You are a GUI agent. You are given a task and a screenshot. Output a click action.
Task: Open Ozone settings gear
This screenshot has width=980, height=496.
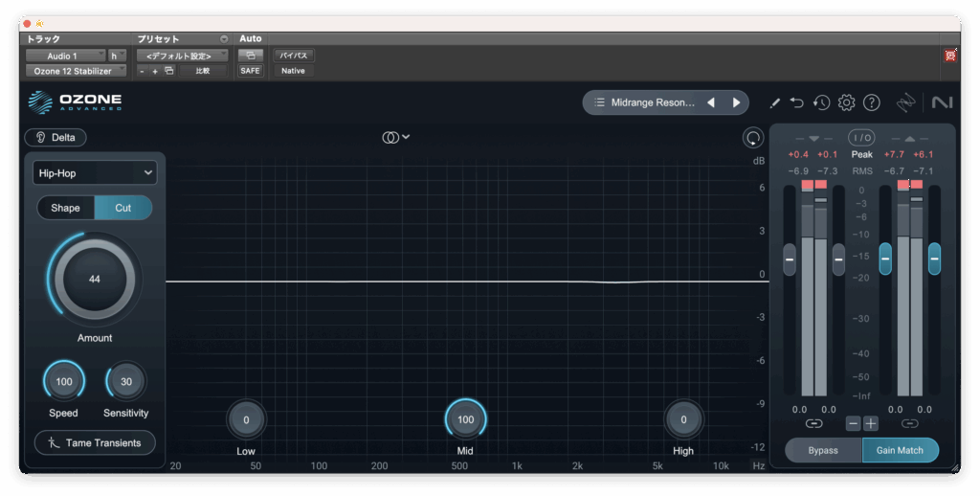click(x=846, y=102)
